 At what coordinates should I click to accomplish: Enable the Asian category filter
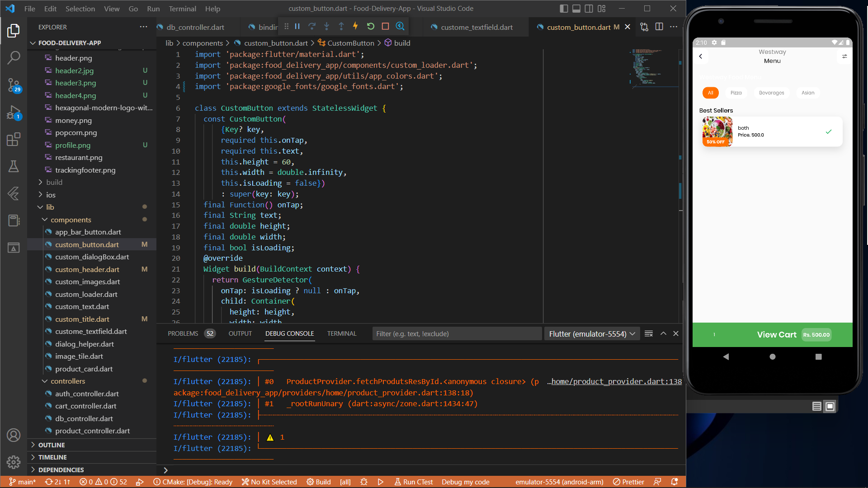tap(808, 93)
